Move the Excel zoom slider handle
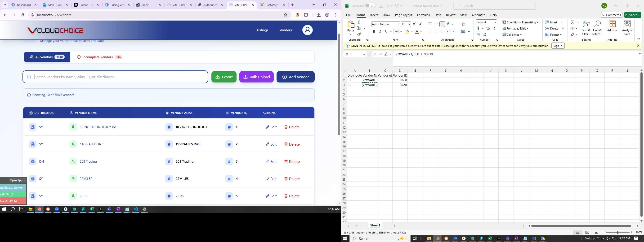The image size is (644, 242). (617, 232)
